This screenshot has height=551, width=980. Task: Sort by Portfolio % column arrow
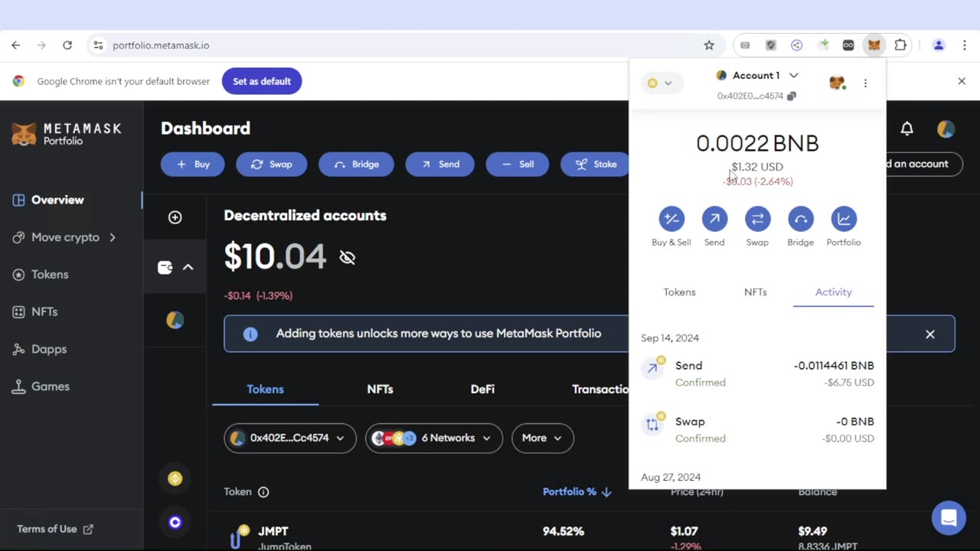click(x=606, y=492)
